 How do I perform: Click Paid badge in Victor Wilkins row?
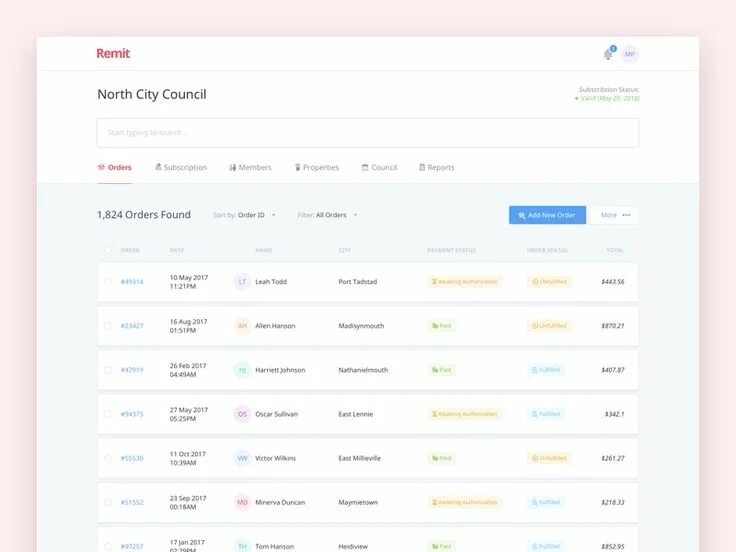point(442,458)
